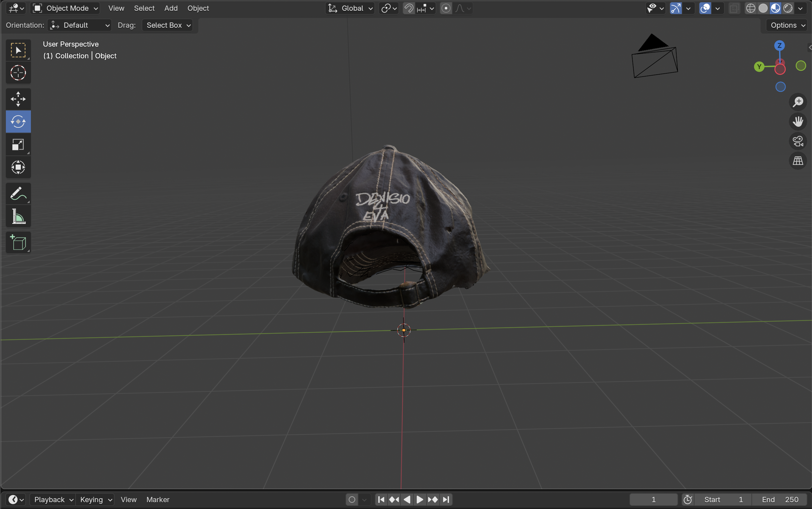The height and width of the screenshot is (509, 812).
Task: Select the Annotate tool
Action: 18,194
